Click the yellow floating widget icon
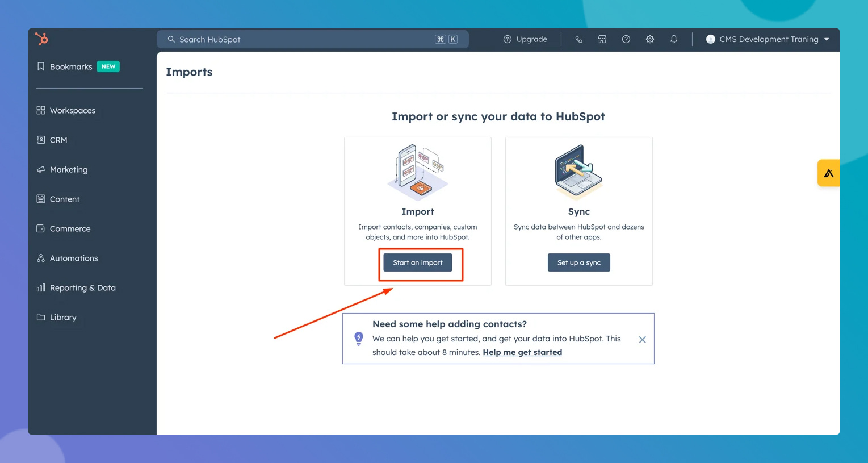Image resolution: width=868 pixels, height=463 pixels. [x=828, y=173]
